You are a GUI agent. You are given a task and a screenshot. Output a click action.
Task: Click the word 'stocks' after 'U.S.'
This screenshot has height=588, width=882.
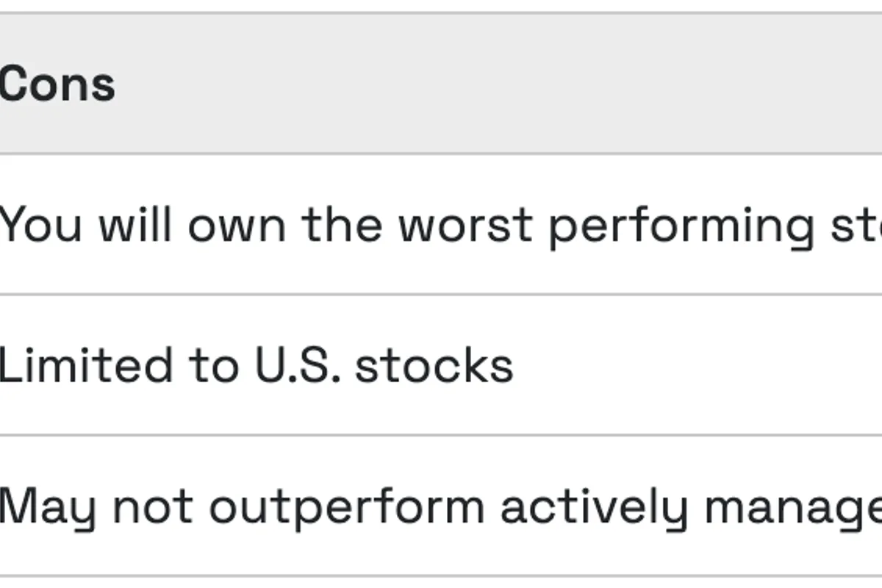click(x=434, y=365)
